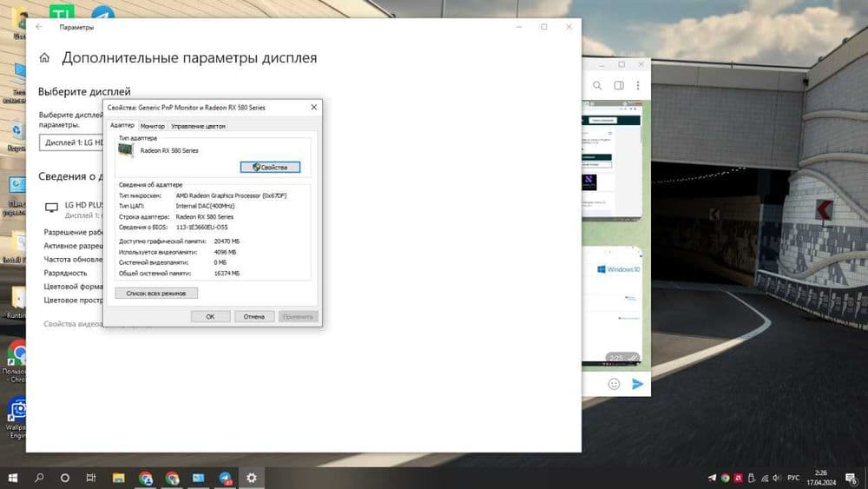Click the 4096 МБ video memory value

pyautogui.click(x=225, y=252)
